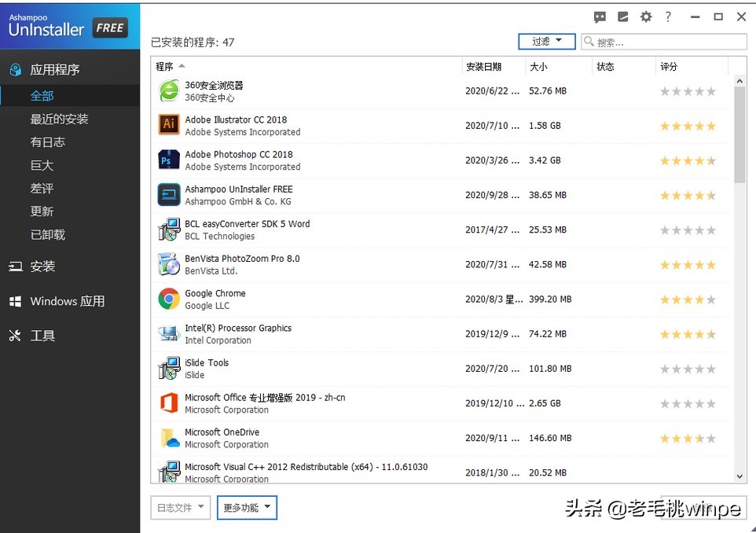Select 'Adobe Illustrator CC 2018' name text
The height and width of the screenshot is (533, 756).
[236, 119]
